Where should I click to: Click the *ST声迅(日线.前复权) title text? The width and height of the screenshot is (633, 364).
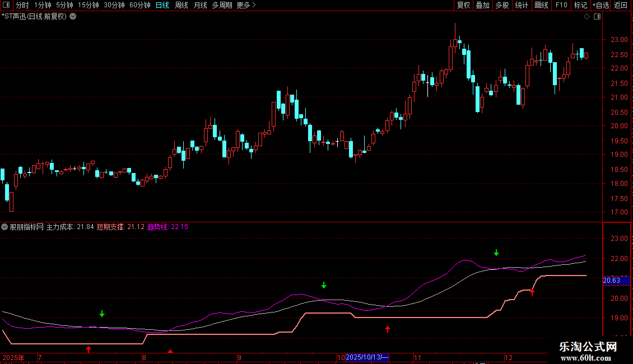tap(34, 17)
